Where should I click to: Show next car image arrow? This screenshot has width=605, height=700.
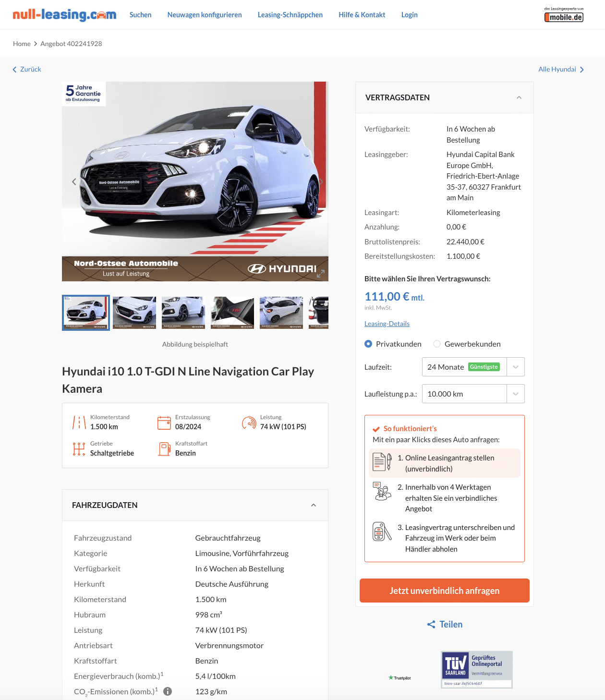[321, 181]
